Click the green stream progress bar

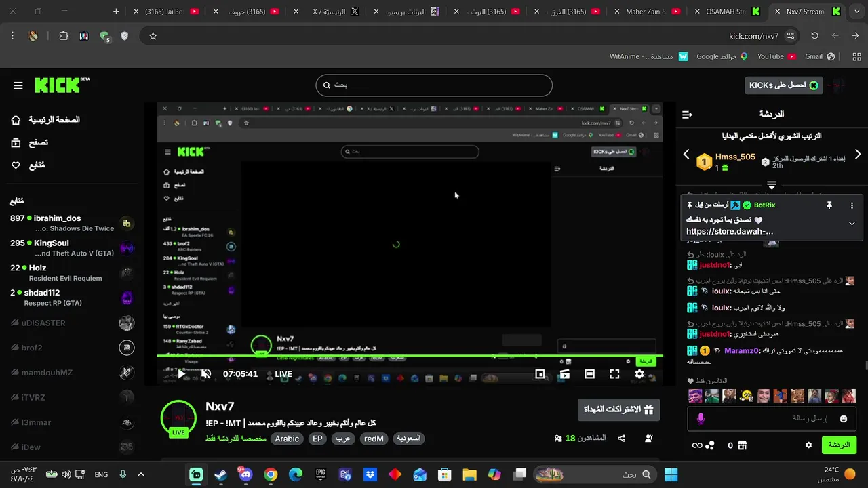point(410,356)
